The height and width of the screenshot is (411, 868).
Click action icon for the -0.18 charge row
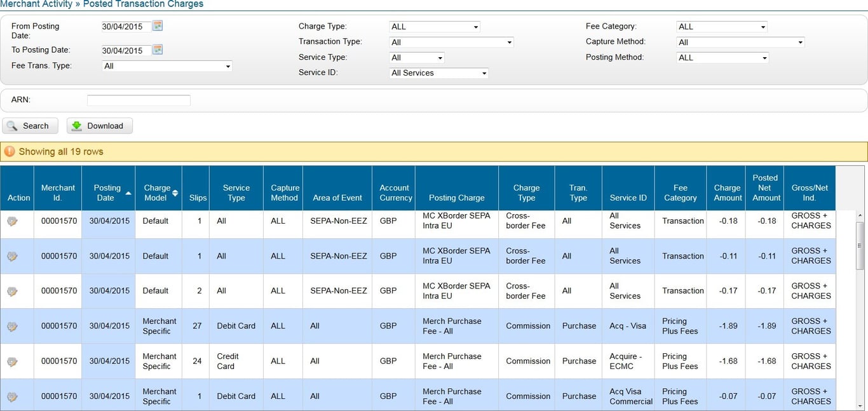[x=12, y=221]
